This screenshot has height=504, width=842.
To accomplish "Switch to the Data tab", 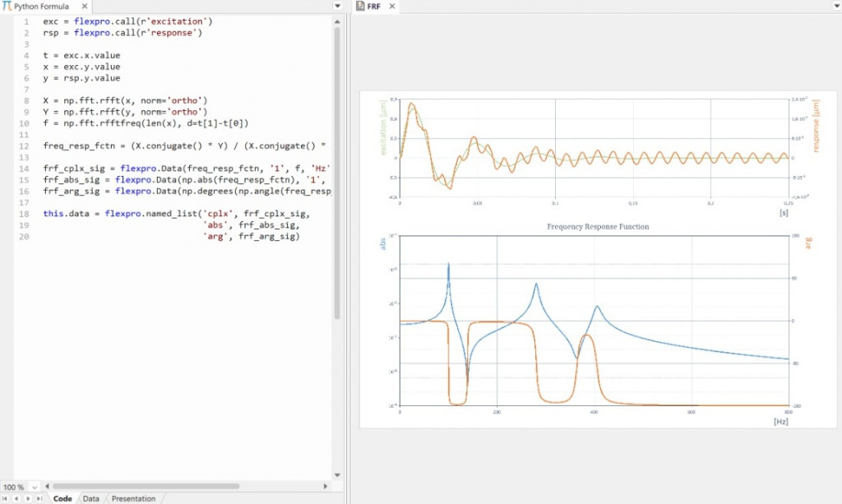I will click(90, 498).
